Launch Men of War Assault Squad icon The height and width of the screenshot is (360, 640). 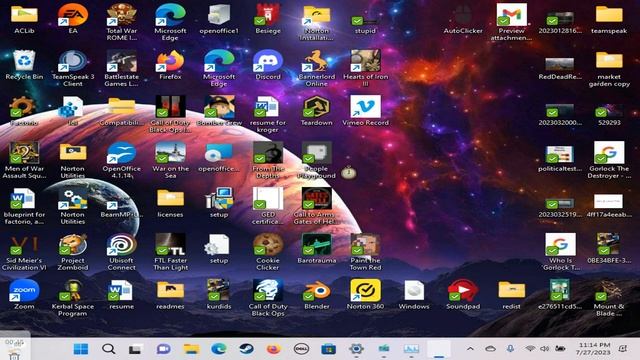coord(24,153)
